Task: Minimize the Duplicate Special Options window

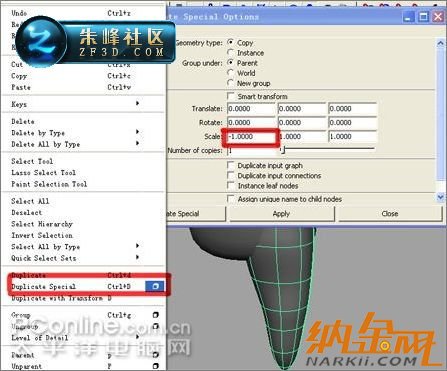Action: point(408,17)
